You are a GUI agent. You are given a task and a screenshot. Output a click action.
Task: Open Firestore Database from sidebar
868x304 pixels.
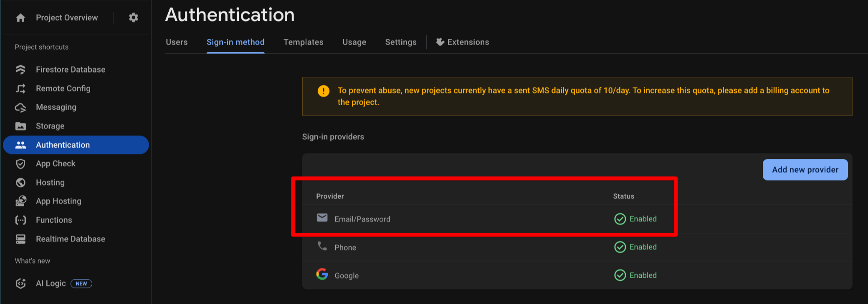[x=71, y=70]
